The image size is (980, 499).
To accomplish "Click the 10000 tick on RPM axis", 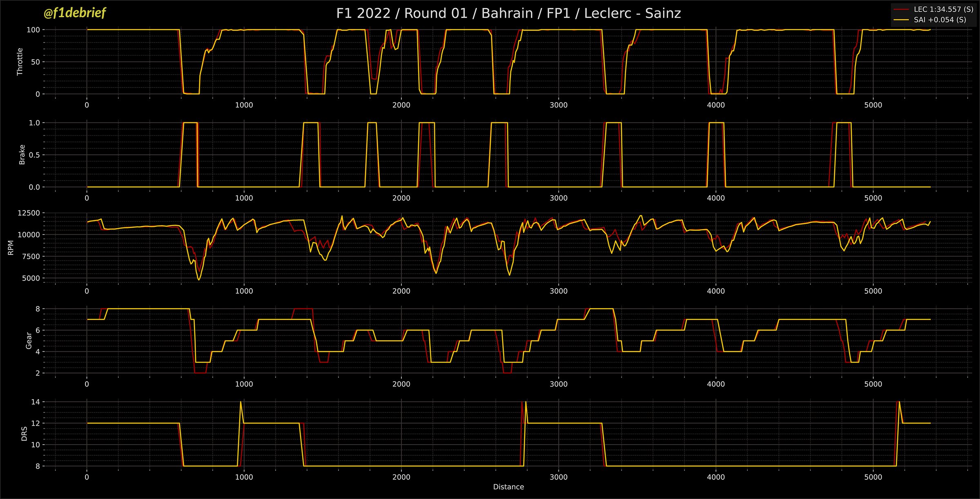I will (29, 235).
